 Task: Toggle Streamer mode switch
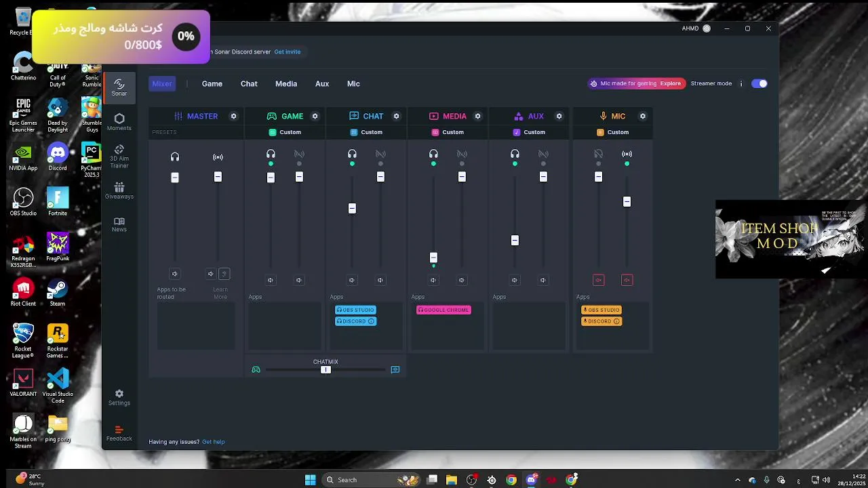[759, 83]
